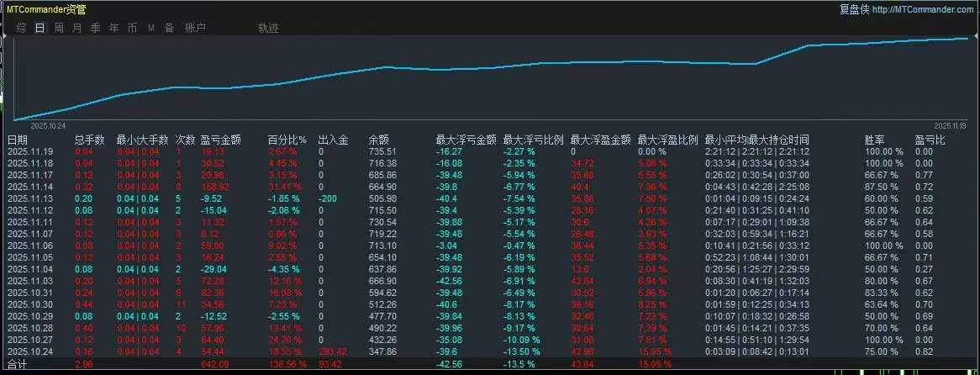Click holding time 0:03:09 | 0:08:42 | 0:13:01
980x375 pixels.
[x=757, y=351]
